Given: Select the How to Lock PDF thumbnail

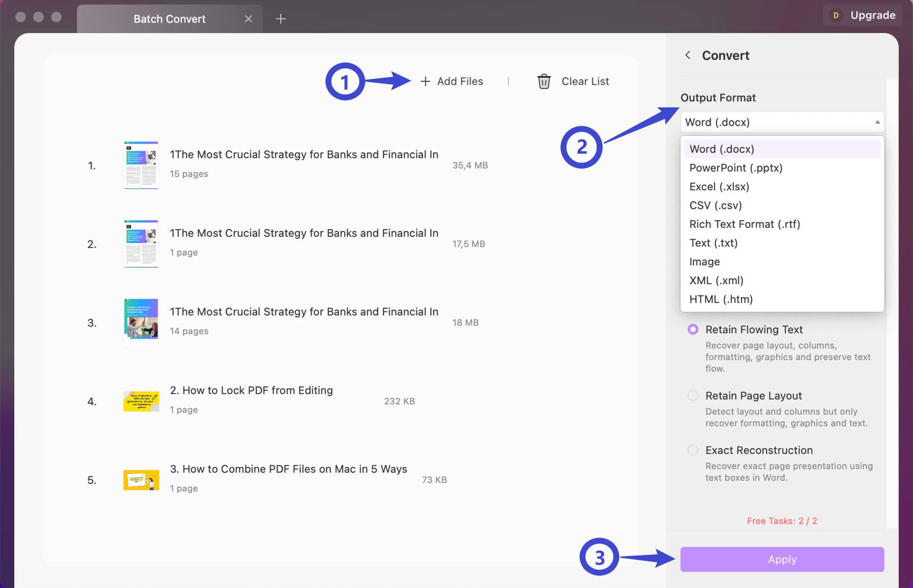Looking at the screenshot, I should pyautogui.click(x=141, y=401).
